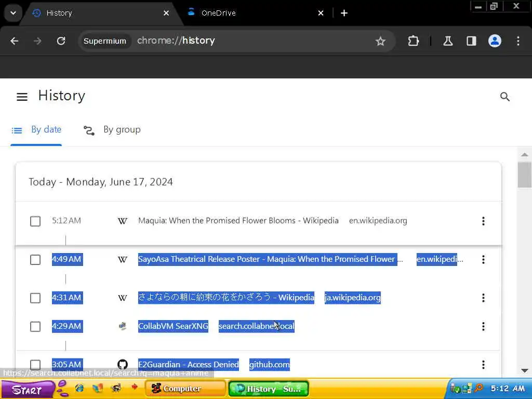This screenshot has width=532, height=399.
Task: Toggle the side panel icon
Action: 471,41
